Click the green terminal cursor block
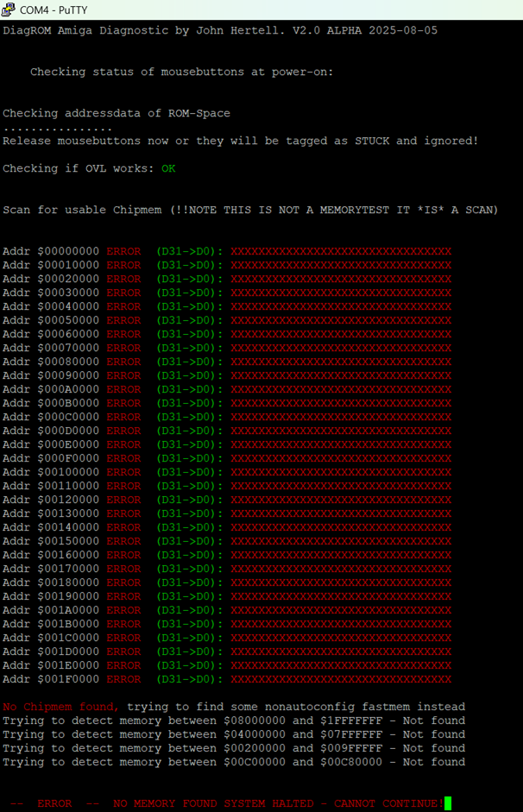The width and height of the screenshot is (523, 812). [x=448, y=803]
